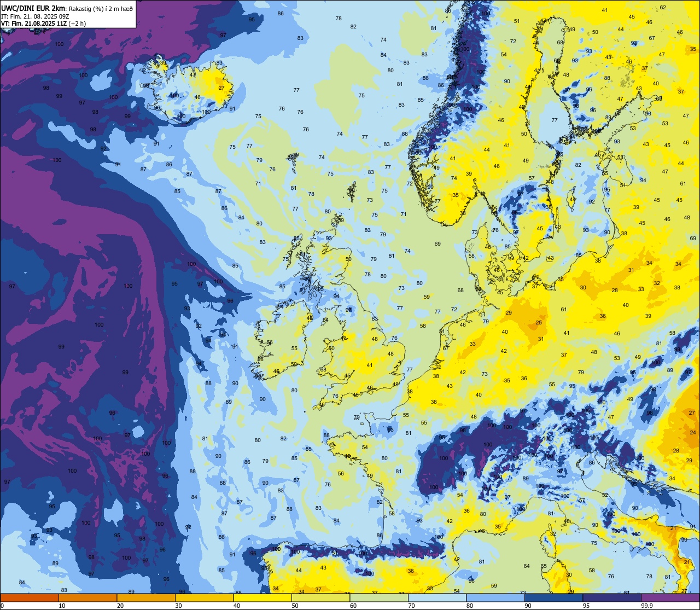Click the "IT: Fim. 21. 08. 2025 09Z" line

pyautogui.click(x=34, y=16)
